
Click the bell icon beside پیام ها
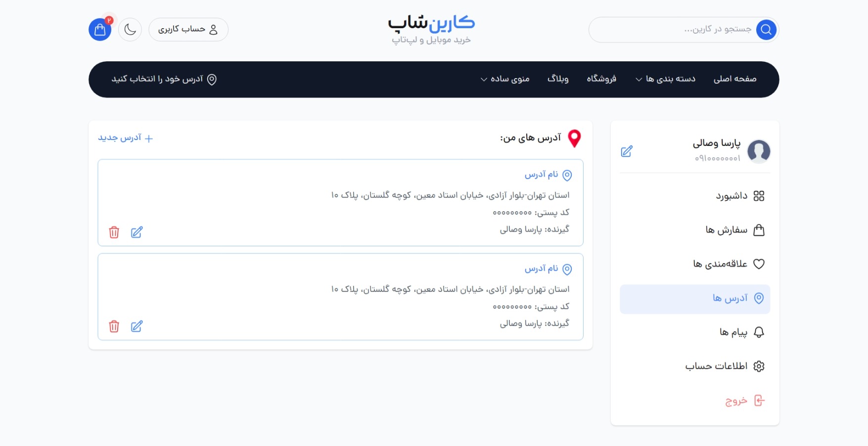[759, 332]
